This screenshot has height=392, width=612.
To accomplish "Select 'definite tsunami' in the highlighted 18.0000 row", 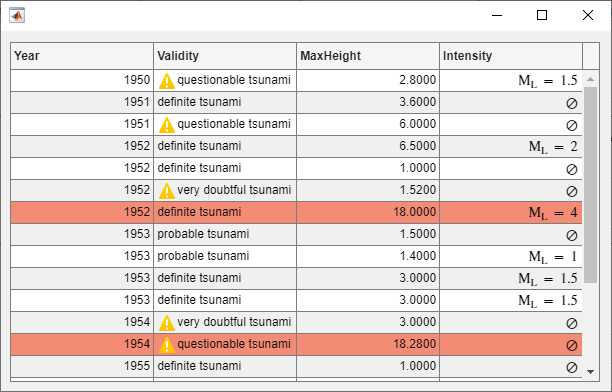I will (199, 212).
